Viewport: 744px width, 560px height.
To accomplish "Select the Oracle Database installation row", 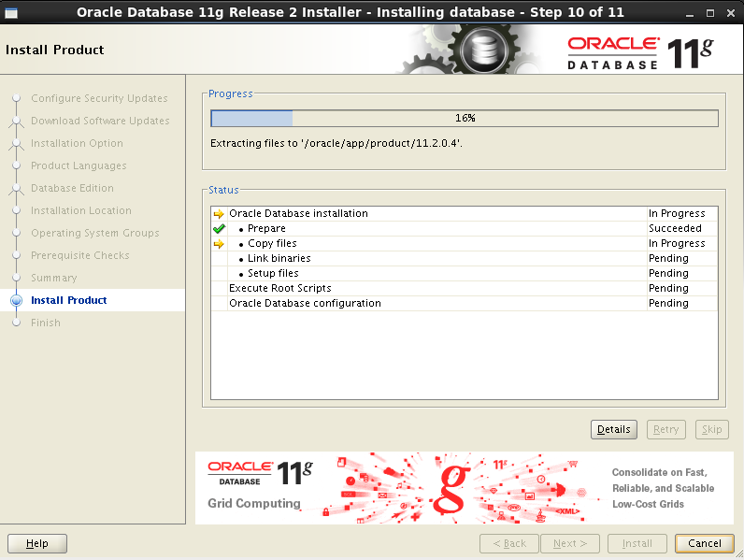I will (x=465, y=213).
